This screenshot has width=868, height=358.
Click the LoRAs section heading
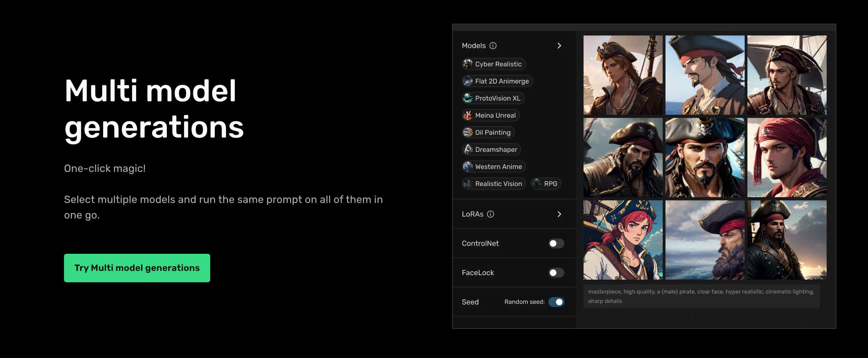[472, 214]
